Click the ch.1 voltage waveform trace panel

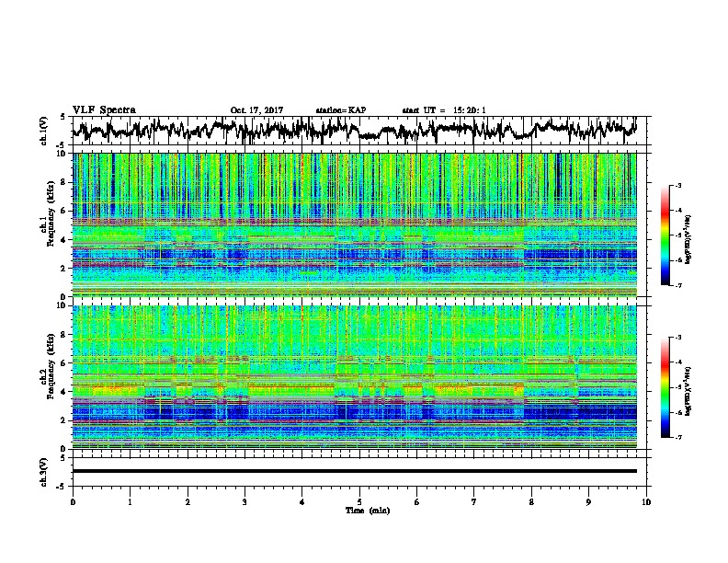click(359, 131)
